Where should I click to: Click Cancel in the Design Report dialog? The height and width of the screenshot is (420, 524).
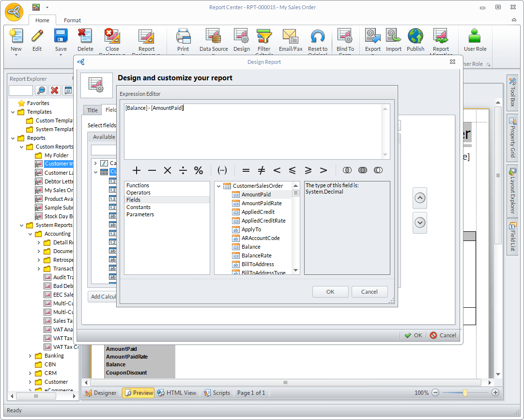(x=443, y=335)
